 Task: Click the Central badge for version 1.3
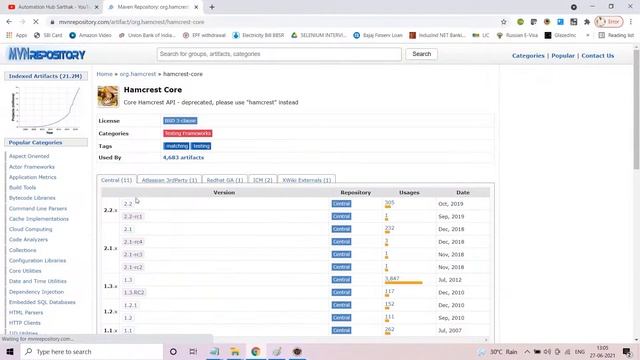(341, 280)
